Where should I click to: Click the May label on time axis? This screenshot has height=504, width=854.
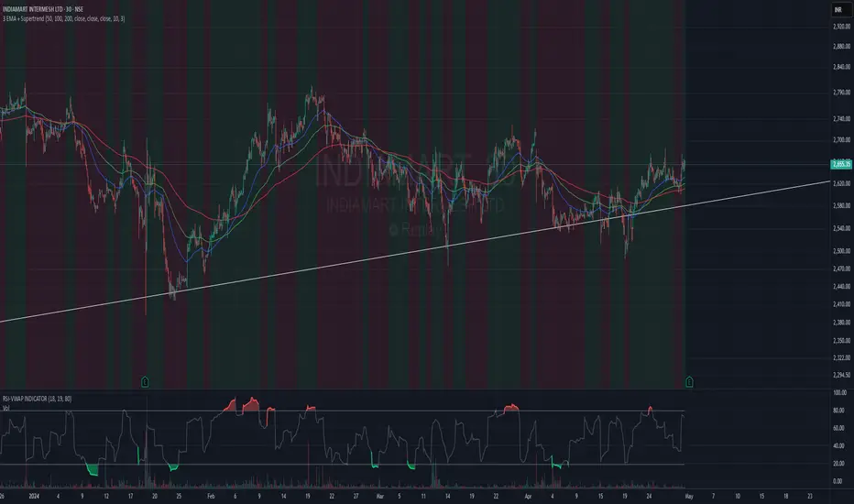[689, 497]
